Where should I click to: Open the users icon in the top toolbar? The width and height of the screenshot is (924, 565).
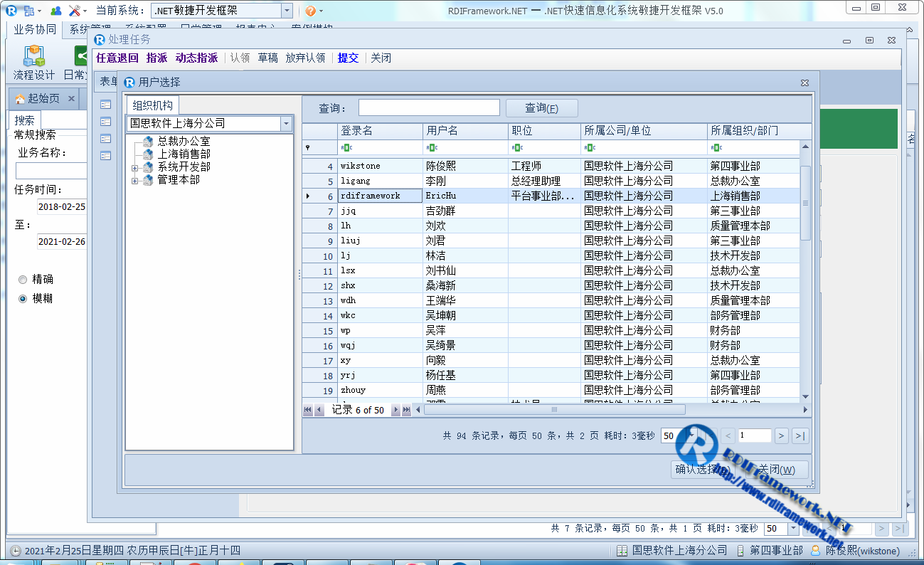click(55, 11)
